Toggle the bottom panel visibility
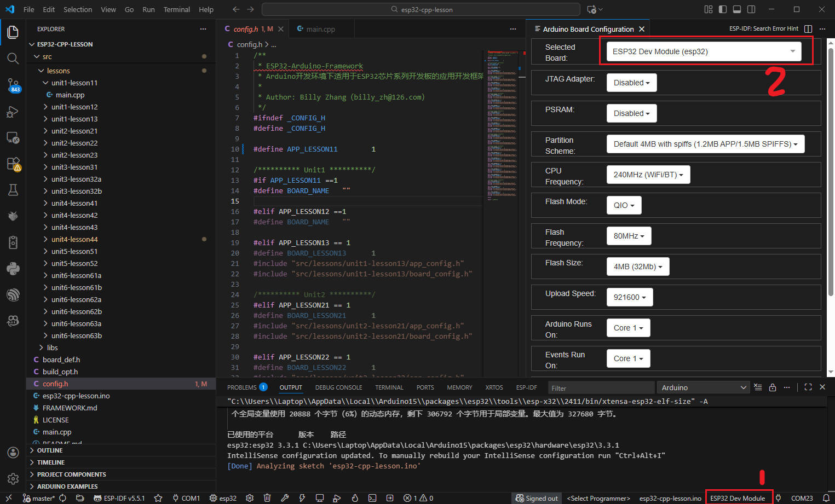The height and width of the screenshot is (504, 835). (x=737, y=9)
